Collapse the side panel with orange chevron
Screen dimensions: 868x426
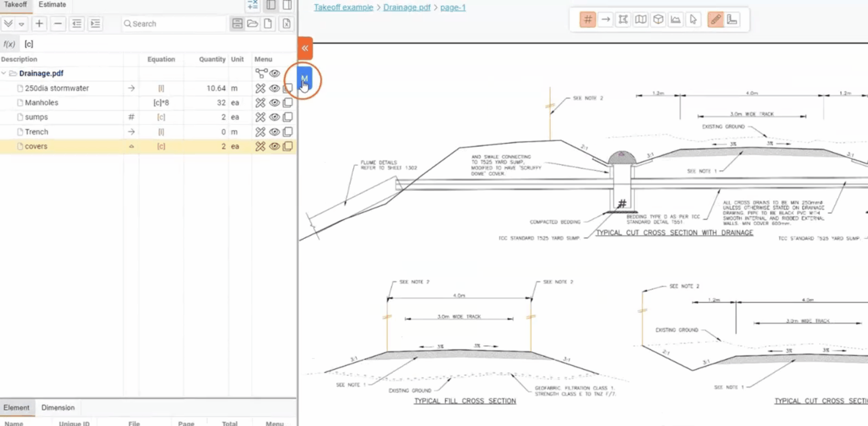[x=305, y=48]
